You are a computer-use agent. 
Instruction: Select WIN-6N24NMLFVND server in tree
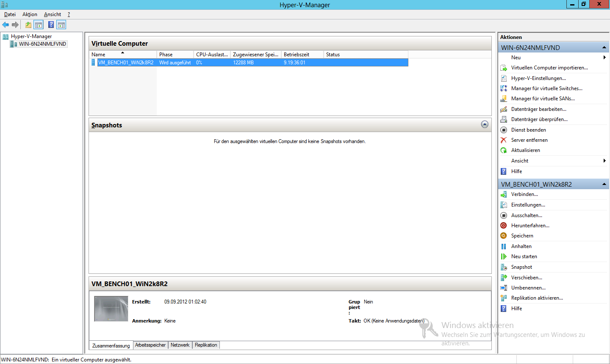(42, 44)
